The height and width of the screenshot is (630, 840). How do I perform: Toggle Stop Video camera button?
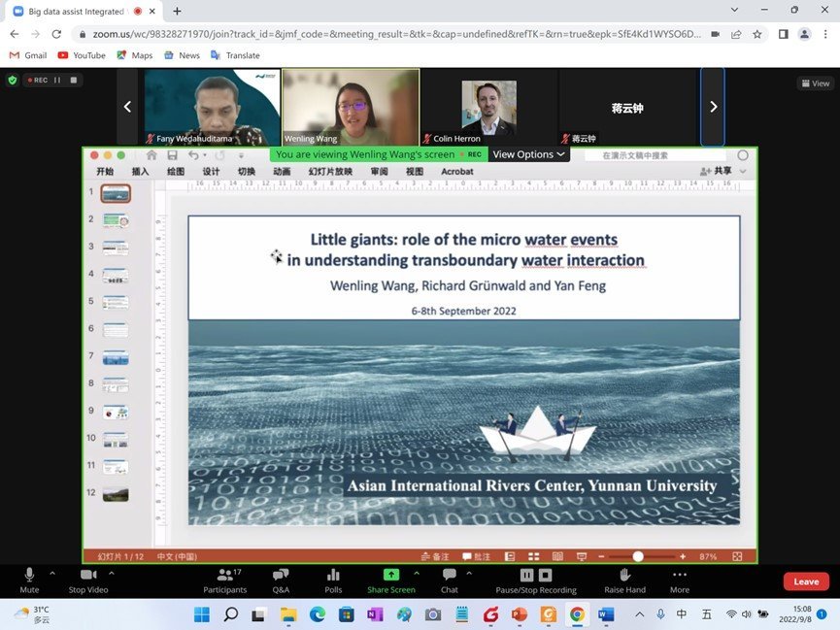[x=88, y=580]
